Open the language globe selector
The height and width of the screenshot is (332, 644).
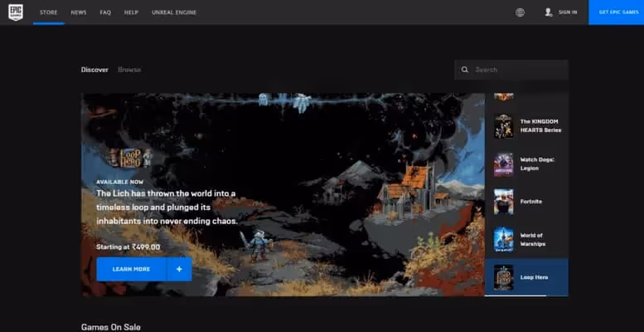click(x=520, y=12)
